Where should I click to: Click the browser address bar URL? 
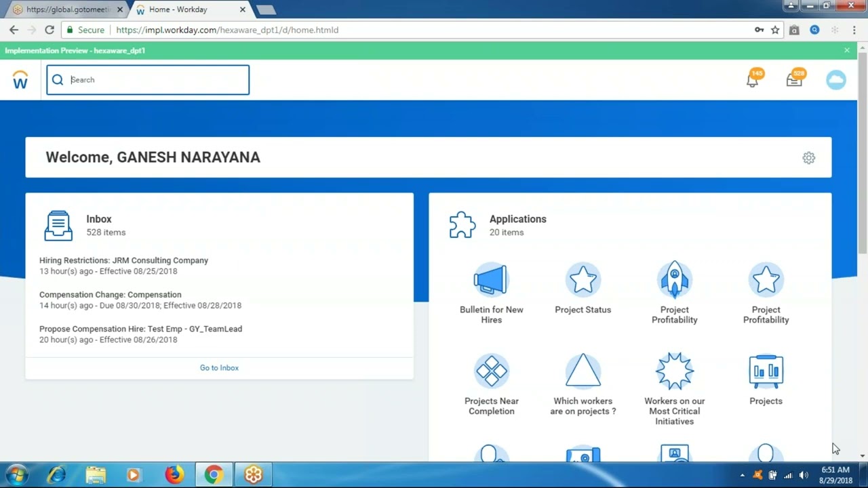click(227, 30)
